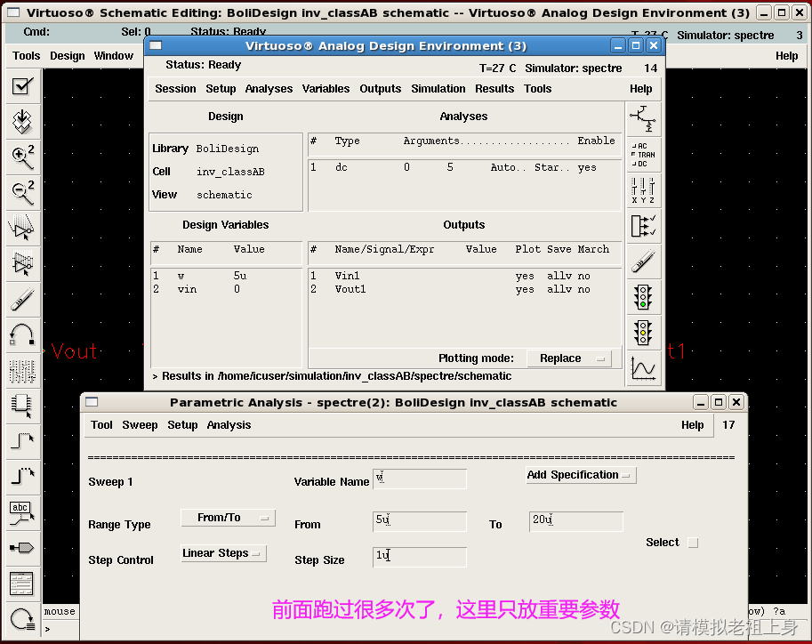812x644 pixels.
Task: Select the Pin tool icon
Action: click(x=22, y=548)
